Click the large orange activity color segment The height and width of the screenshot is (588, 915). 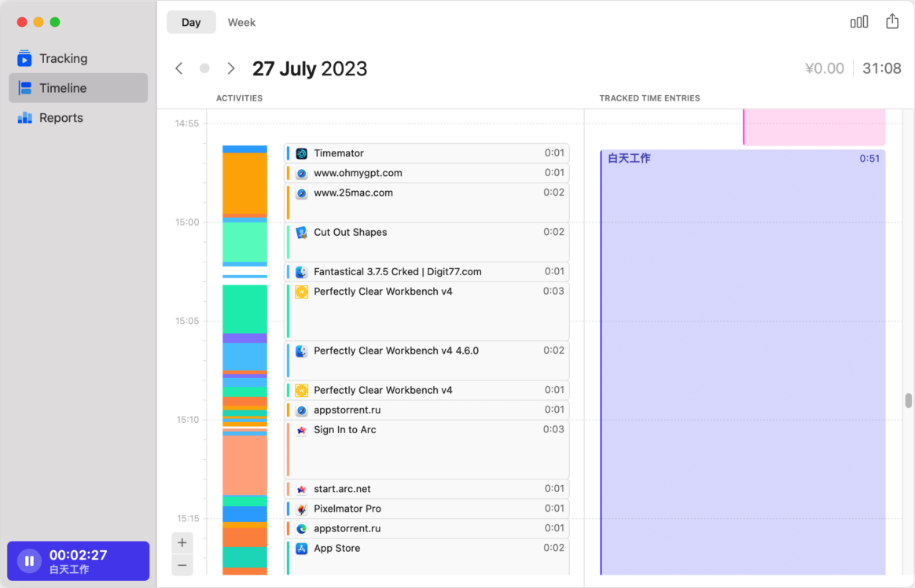pyautogui.click(x=245, y=183)
